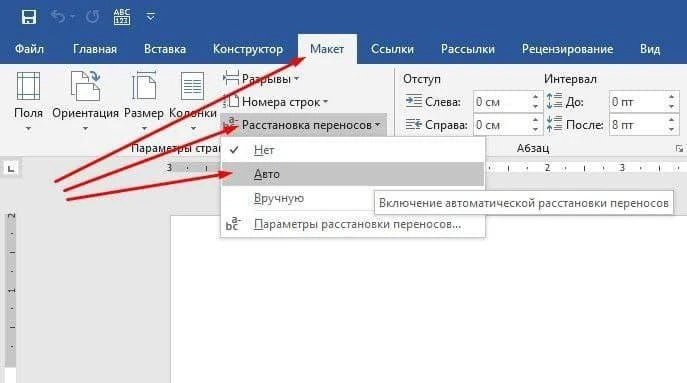Viewport: 687px width, 383px height.
Task: Open the Файл tab
Action: point(29,49)
